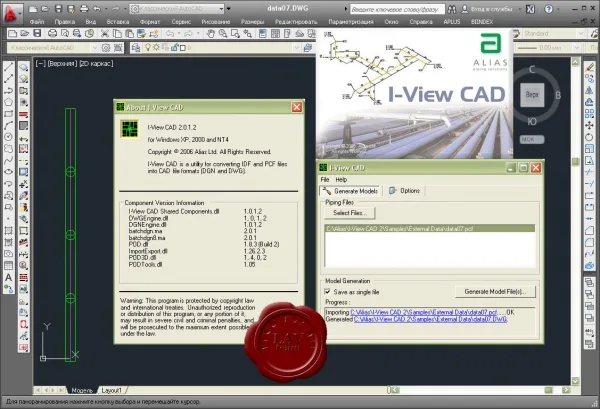This screenshot has height=409, width=600.
Task: Click the Save icon in standard toolbar
Action: [x=37, y=34]
